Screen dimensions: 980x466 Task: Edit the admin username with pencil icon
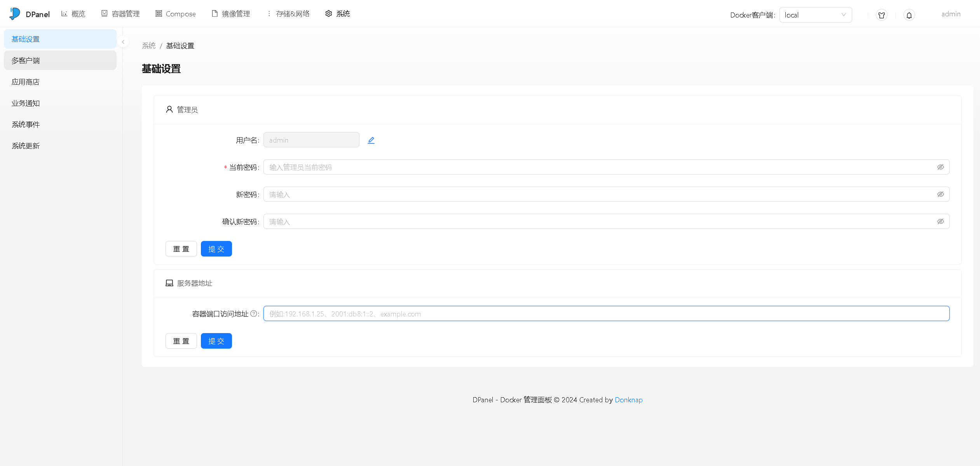[371, 140]
